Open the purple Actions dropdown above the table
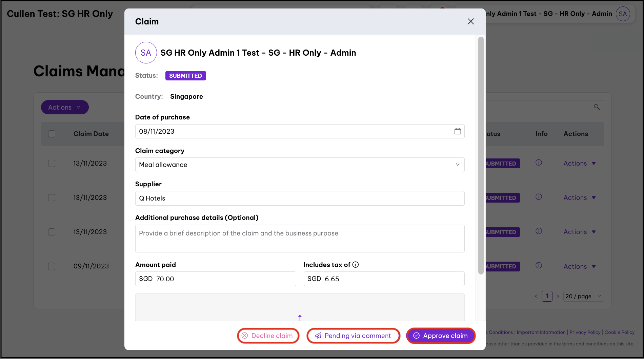Image resolution: width=644 pixels, height=359 pixels. [65, 107]
